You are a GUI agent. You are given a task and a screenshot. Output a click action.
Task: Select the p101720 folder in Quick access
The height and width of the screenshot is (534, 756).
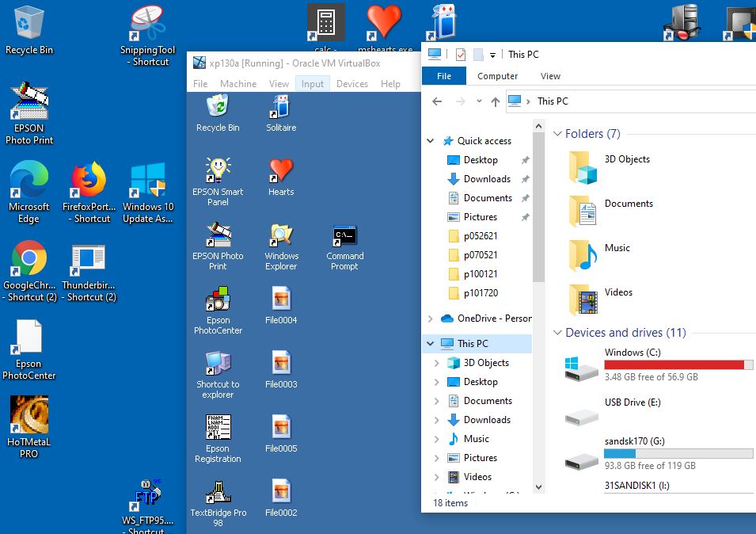[x=479, y=293]
